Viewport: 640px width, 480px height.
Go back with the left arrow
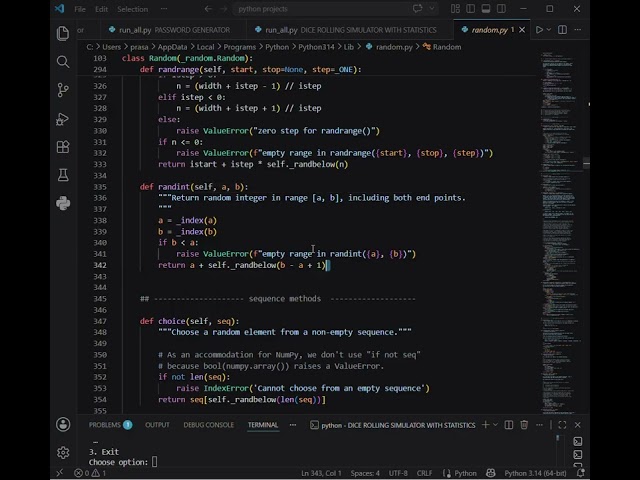(208, 9)
